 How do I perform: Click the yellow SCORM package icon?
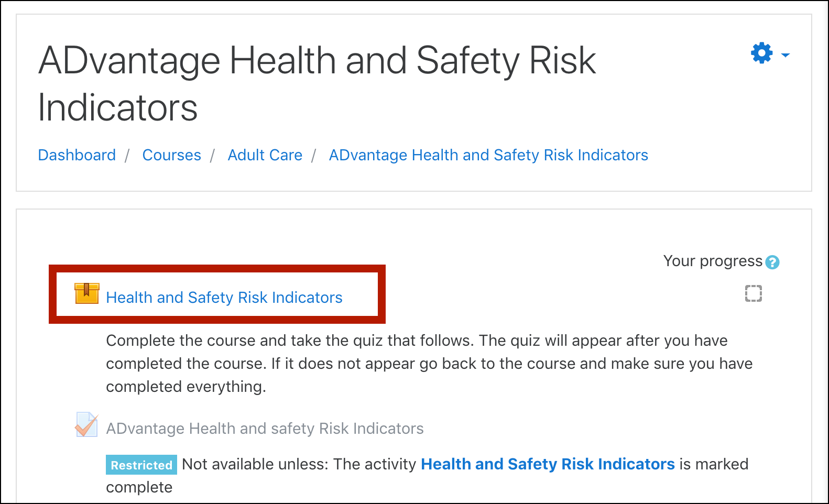tap(87, 294)
